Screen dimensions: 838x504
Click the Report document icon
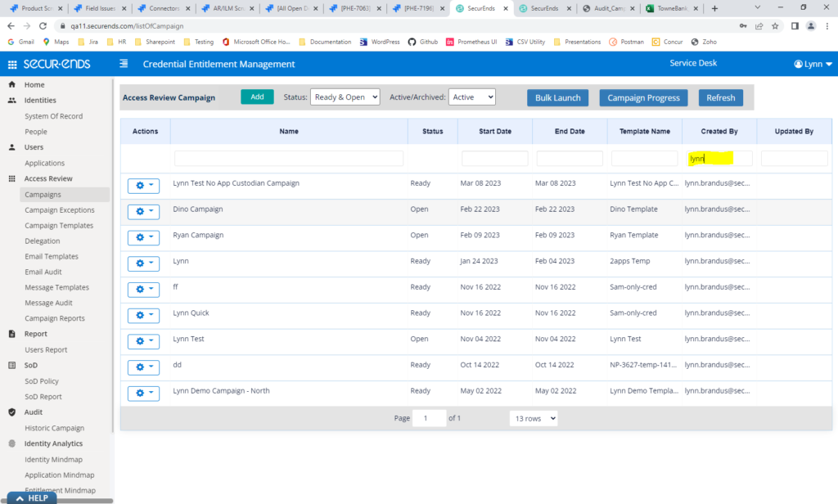coord(11,334)
